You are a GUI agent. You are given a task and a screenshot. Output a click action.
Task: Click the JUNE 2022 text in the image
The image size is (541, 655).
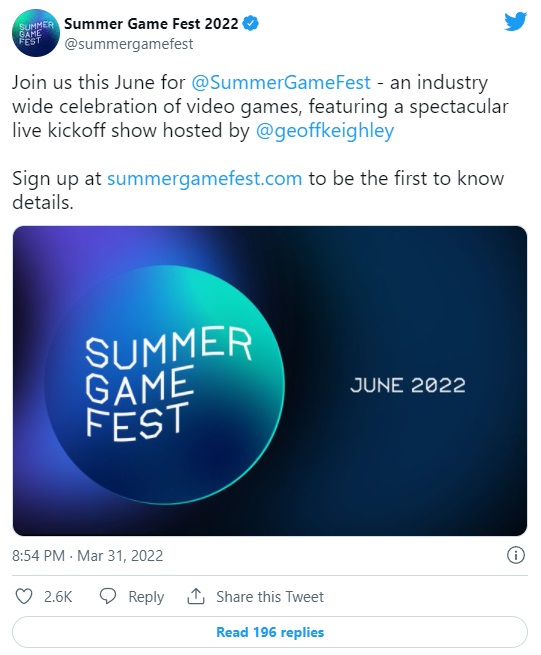coord(408,385)
